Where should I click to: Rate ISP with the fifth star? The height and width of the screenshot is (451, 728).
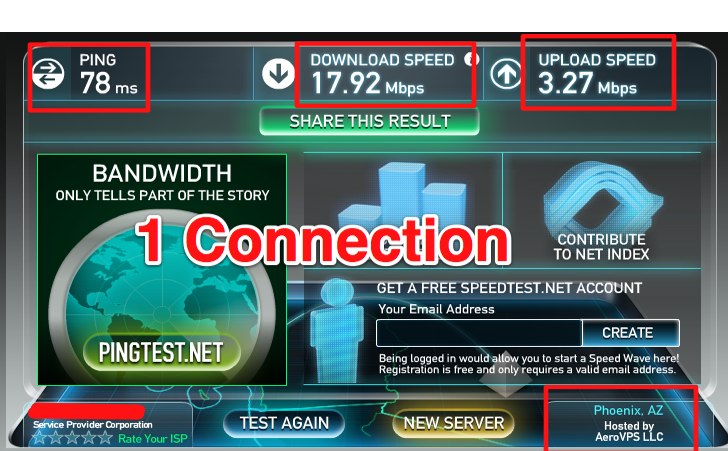105,438
